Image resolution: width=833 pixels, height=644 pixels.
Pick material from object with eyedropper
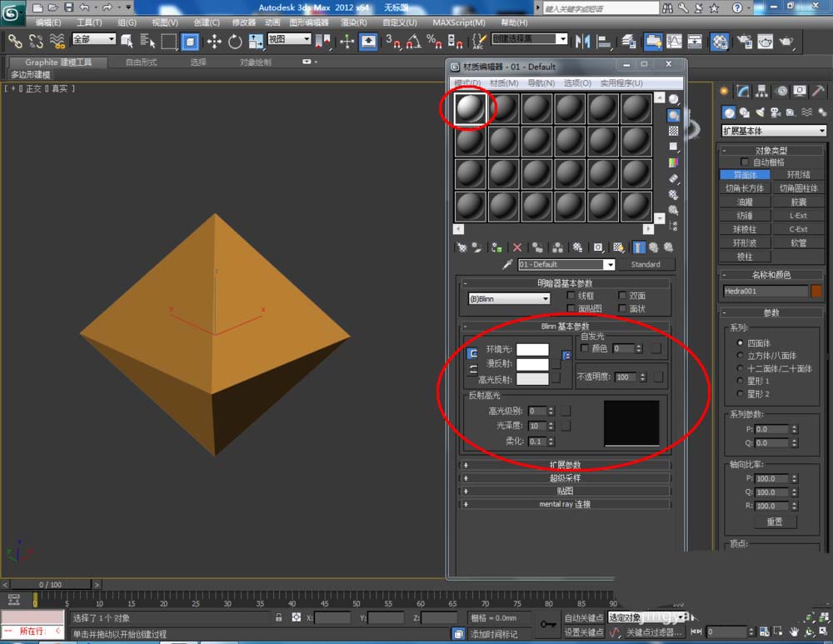506,264
